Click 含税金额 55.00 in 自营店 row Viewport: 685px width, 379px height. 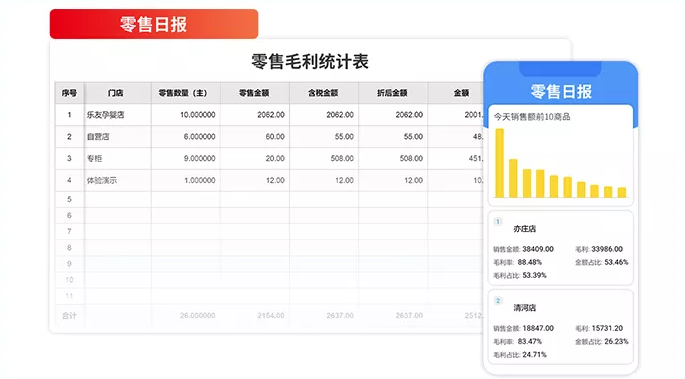344,137
